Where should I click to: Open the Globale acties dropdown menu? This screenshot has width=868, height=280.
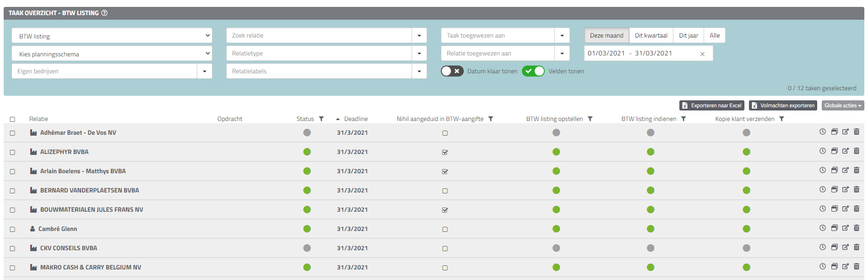(x=842, y=105)
